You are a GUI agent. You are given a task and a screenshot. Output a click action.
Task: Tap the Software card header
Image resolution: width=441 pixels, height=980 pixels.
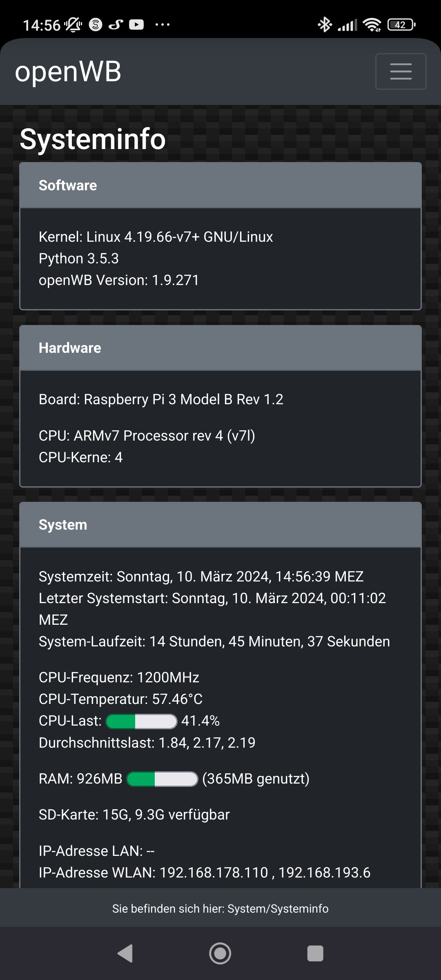coord(220,185)
